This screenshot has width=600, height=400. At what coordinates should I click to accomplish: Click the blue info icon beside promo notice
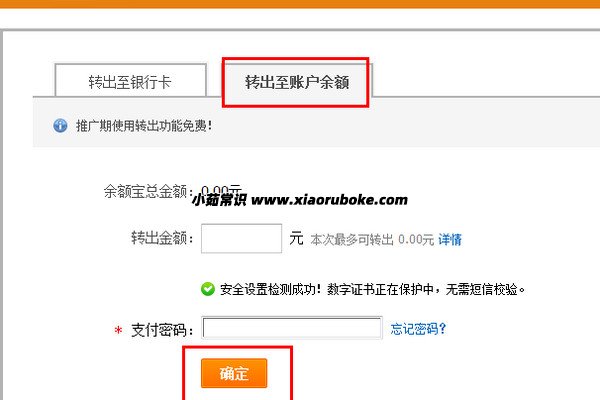(x=60, y=126)
